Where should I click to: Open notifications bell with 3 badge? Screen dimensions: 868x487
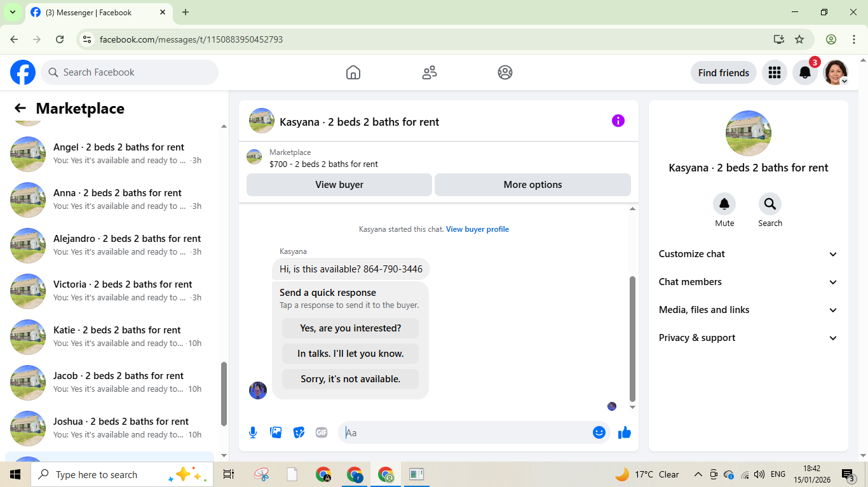click(x=805, y=72)
